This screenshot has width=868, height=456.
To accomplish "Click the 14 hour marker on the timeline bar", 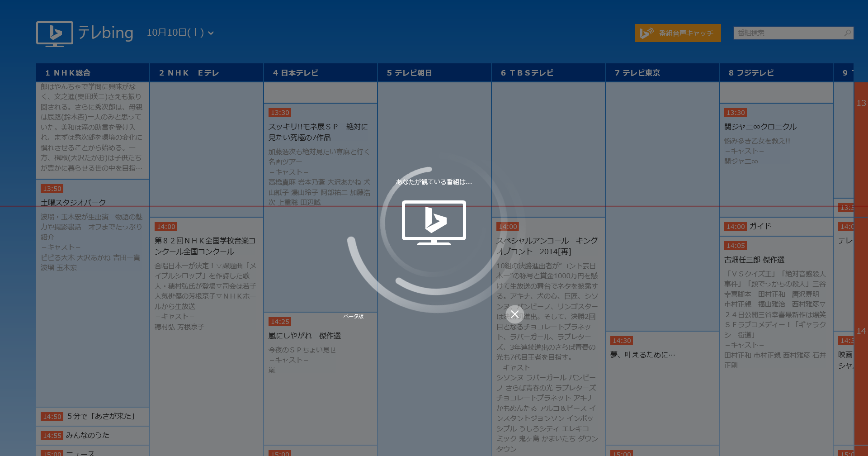I will 861,331.
